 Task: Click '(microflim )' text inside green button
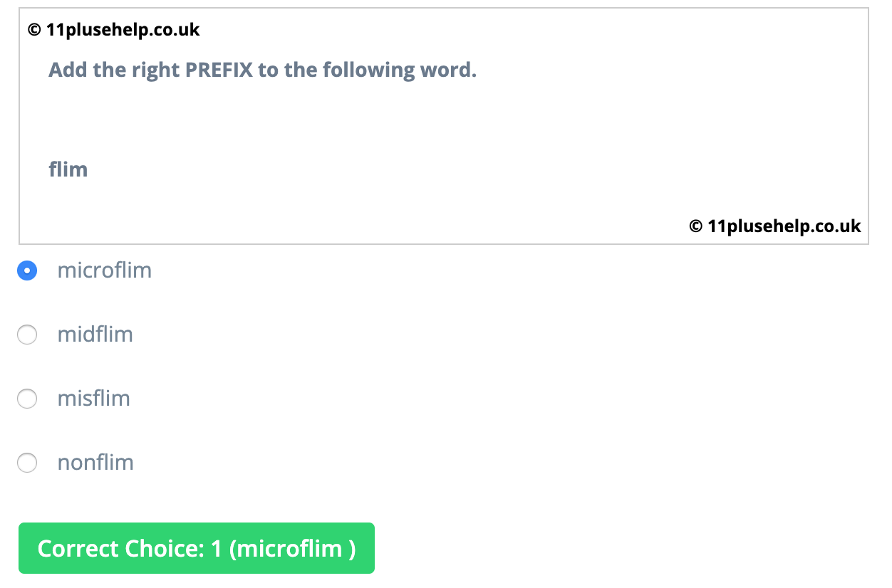coord(292,549)
